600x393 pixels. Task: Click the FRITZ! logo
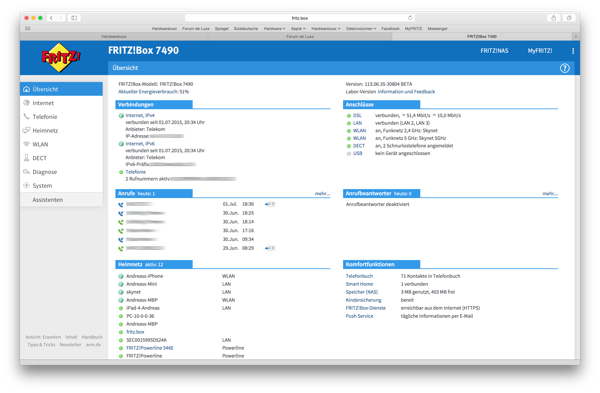point(61,57)
